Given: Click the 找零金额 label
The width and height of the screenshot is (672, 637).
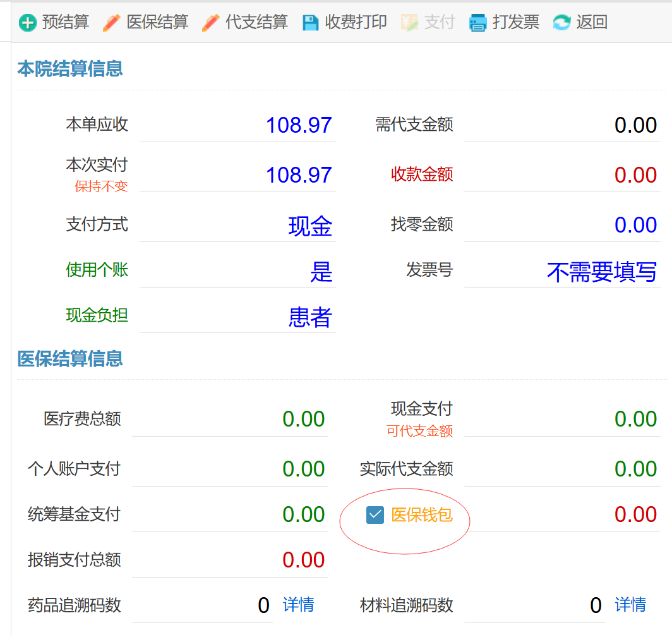Looking at the screenshot, I should point(422,224).
